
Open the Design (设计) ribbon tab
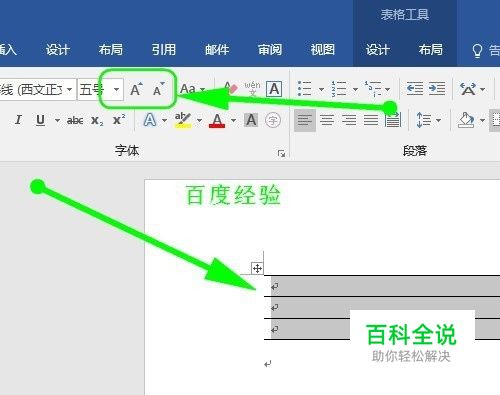point(58,50)
